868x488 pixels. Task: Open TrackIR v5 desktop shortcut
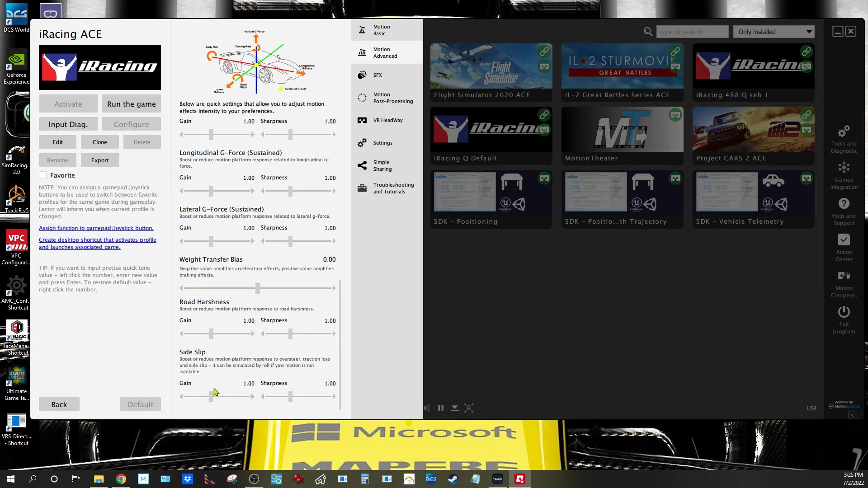tap(16, 199)
